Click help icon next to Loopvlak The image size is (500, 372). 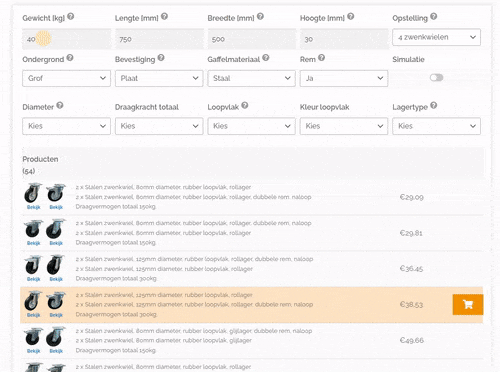click(x=245, y=105)
